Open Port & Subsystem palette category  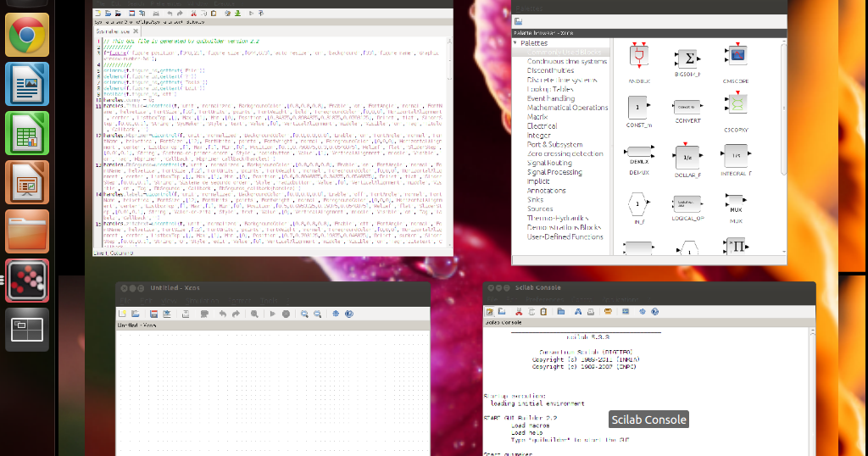pyautogui.click(x=554, y=144)
